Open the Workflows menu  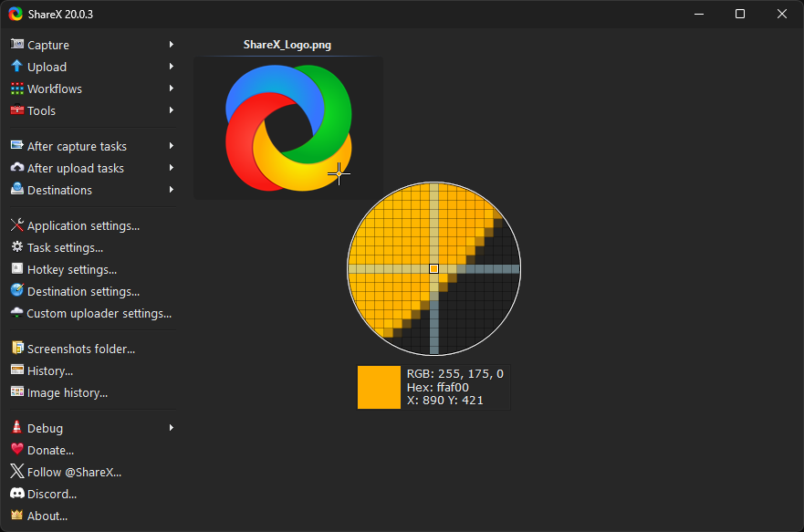pyautogui.click(x=92, y=89)
